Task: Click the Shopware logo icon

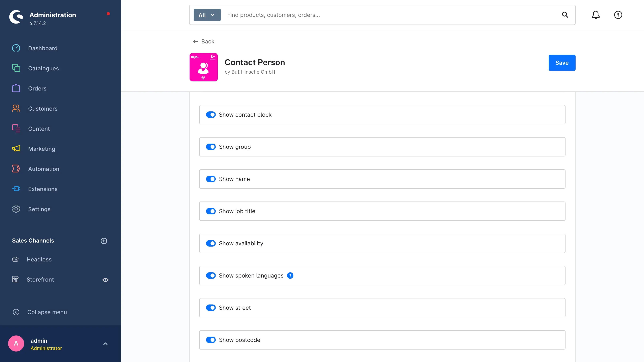Action: tap(16, 17)
